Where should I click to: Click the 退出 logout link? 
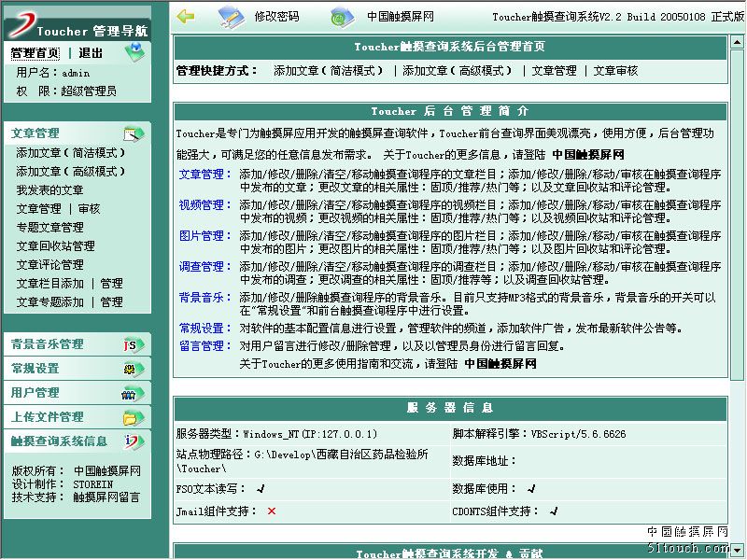91,53
